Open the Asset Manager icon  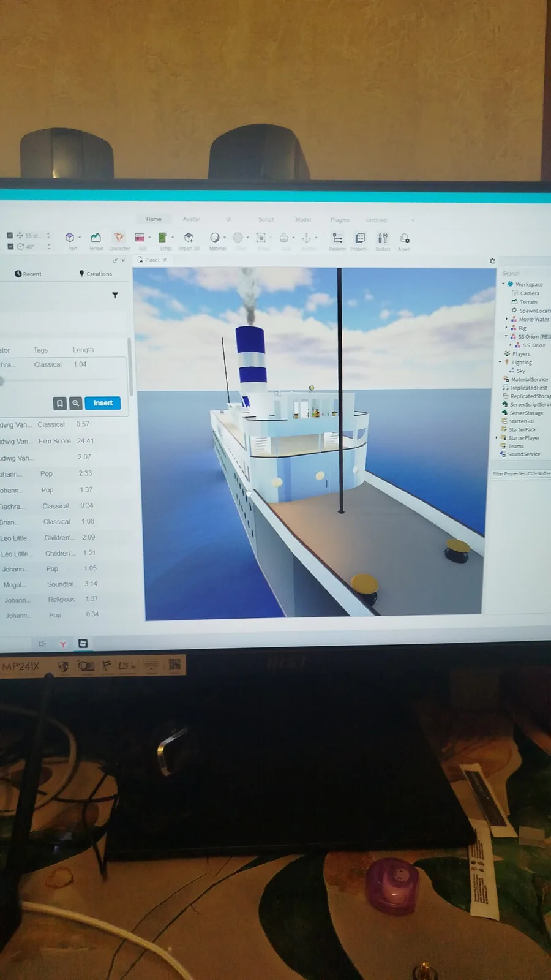pyautogui.click(x=405, y=238)
